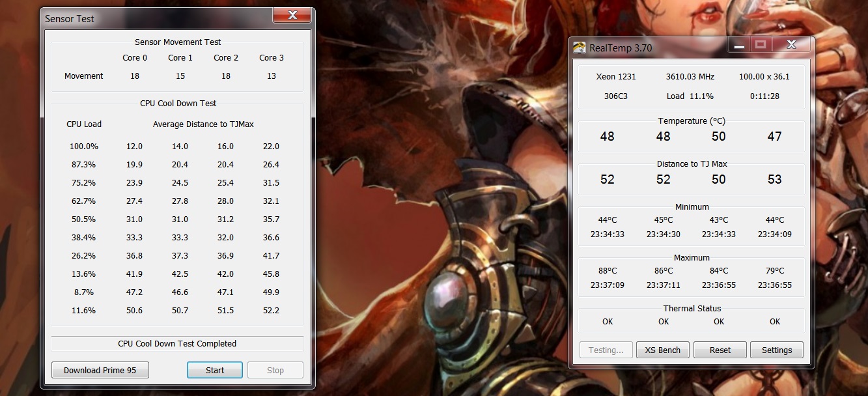Image resolution: width=868 pixels, height=396 pixels.
Task: Click the Core 2 column header
Action: click(226, 57)
